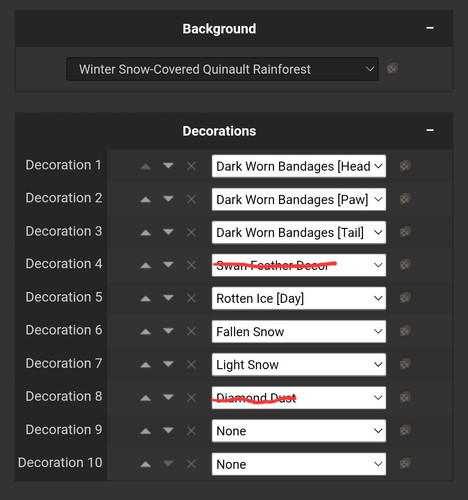Open Dark Worn Bandages [Paw] dropdown
The height and width of the screenshot is (500, 468).
pyautogui.click(x=299, y=199)
